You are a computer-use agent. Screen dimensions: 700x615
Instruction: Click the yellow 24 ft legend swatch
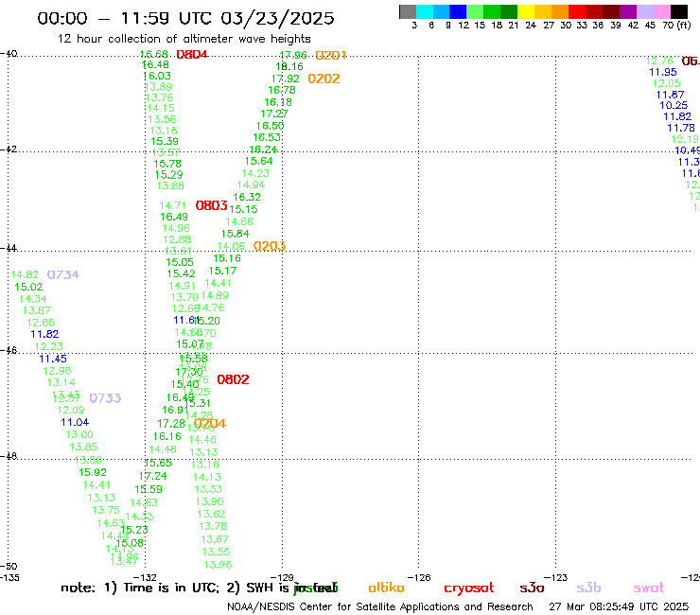click(x=526, y=11)
